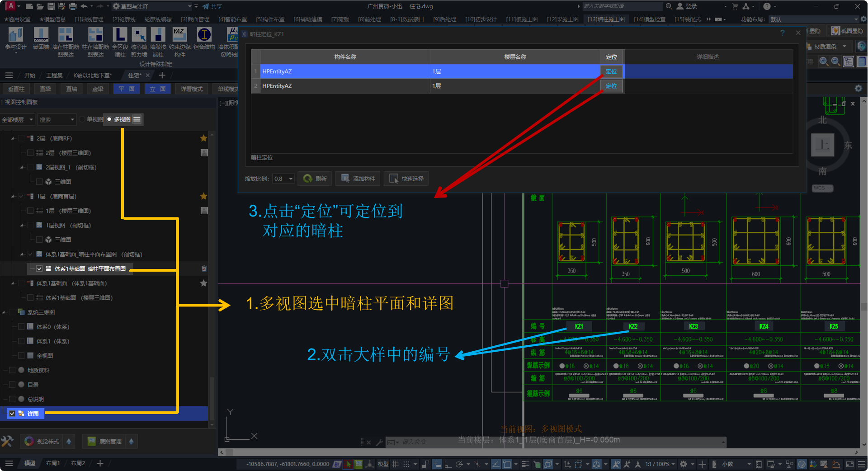
Task: Uncheck the 详图 checkbox in view tree
Action: (12, 414)
